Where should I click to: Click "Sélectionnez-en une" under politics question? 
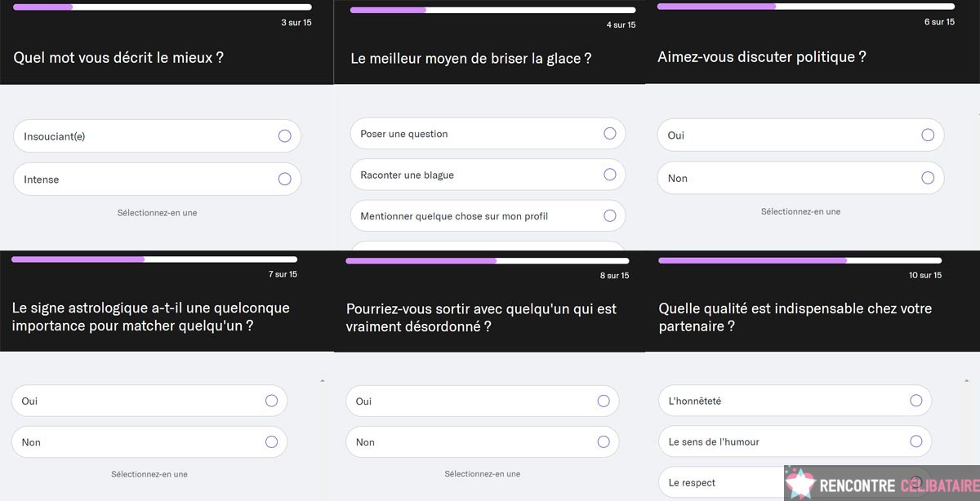coord(799,211)
